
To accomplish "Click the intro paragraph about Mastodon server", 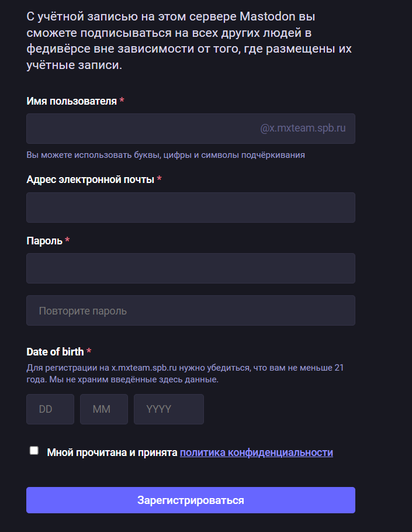I will tap(189, 40).
